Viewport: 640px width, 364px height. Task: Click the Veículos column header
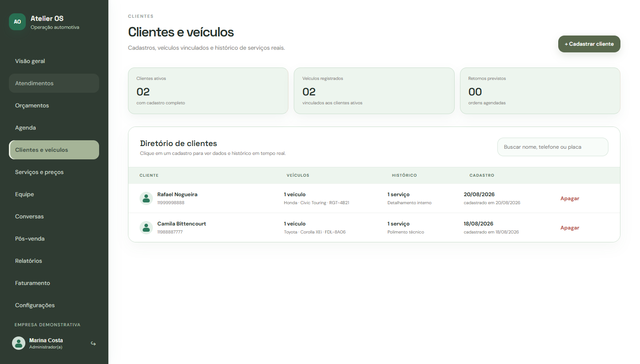298,175
